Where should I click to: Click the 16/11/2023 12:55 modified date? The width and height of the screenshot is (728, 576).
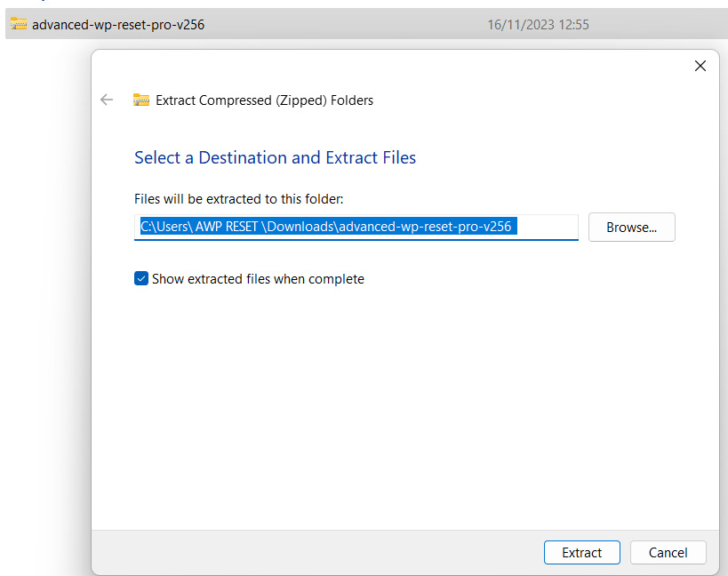[x=538, y=24]
